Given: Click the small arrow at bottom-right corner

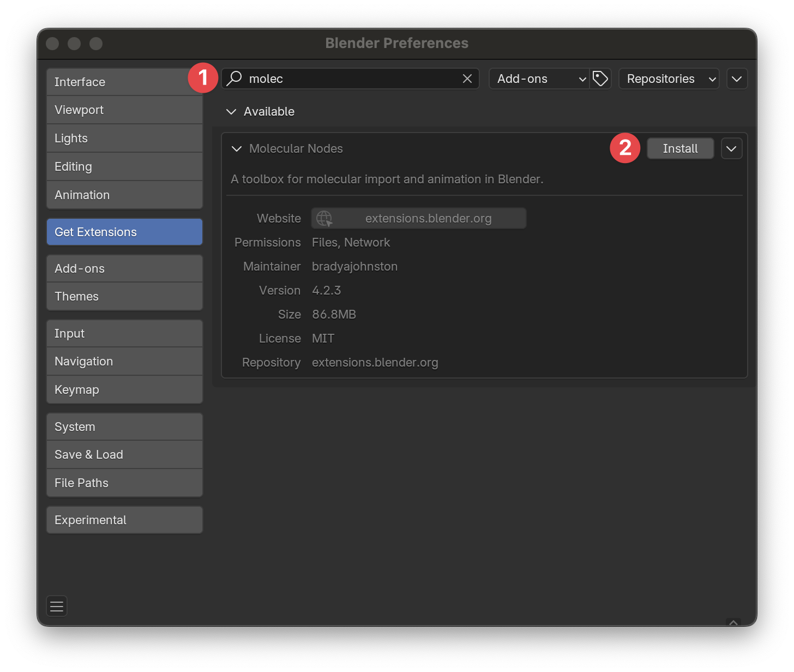Looking at the screenshot, I should pyautogui.click(x=733, y=622).
